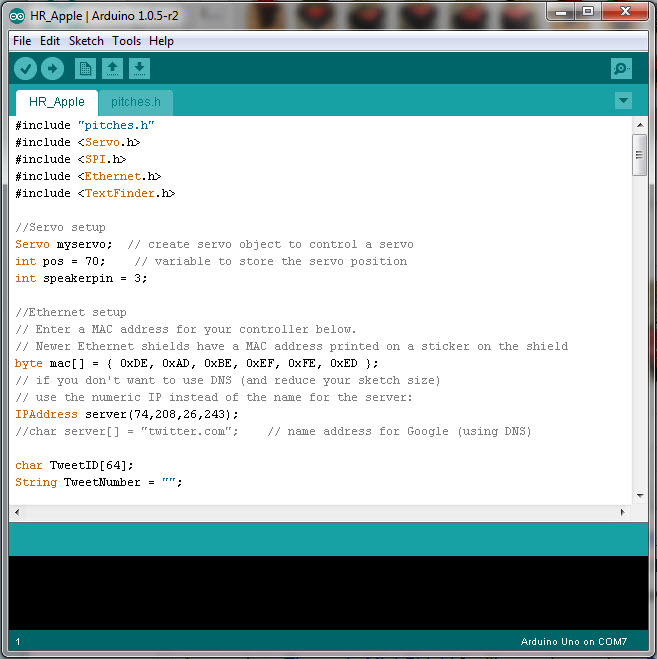Click the Verify checkmark button
This screenshot has width=657, height=659.
click(x=25, y=69)
